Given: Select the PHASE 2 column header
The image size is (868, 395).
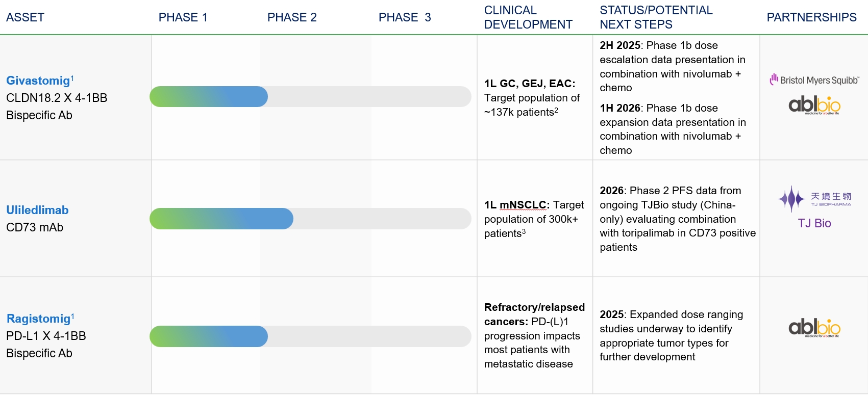Looking at the screenshot, I should [292, 17].
